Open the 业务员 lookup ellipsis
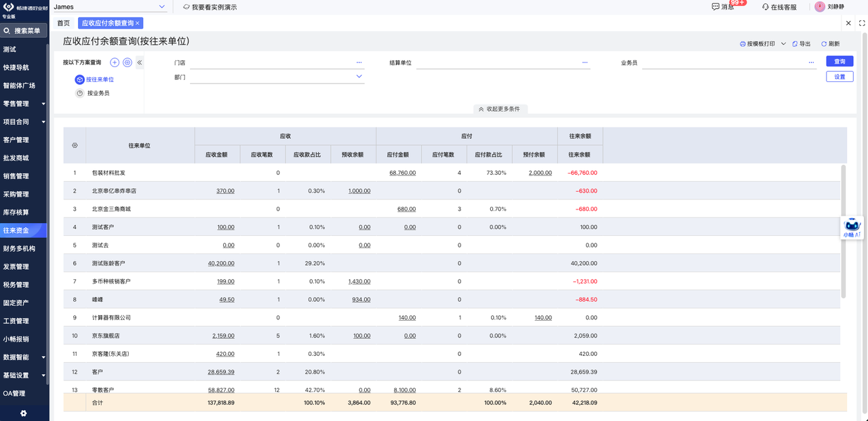 [811, 62]
